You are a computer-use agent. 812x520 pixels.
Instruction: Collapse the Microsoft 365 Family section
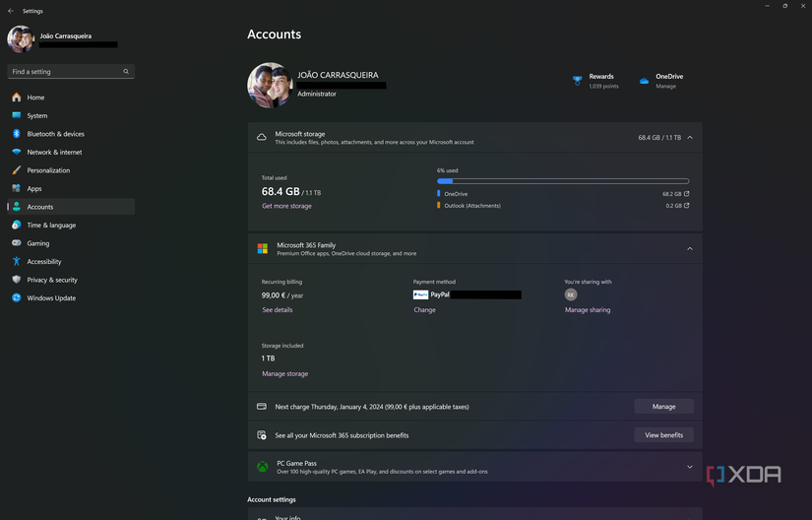690,248
